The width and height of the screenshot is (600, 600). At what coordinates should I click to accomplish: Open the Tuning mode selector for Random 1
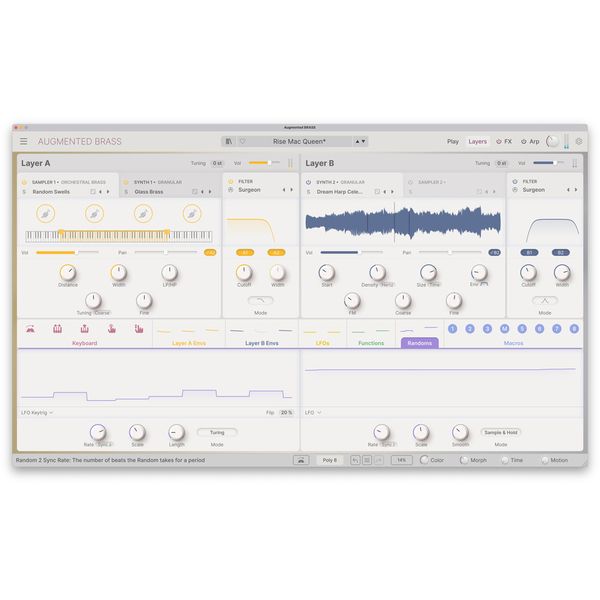pos(217,432)
